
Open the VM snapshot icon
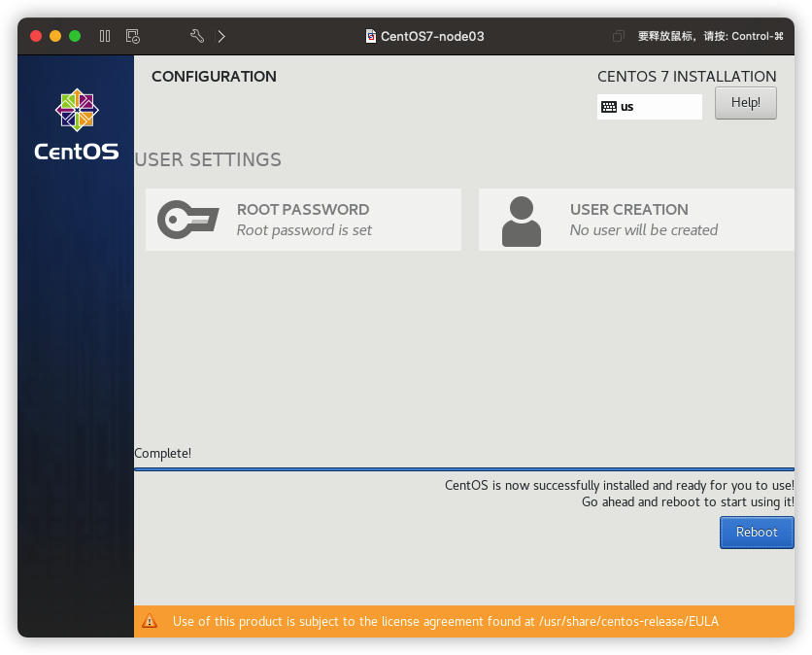(132, 36)
